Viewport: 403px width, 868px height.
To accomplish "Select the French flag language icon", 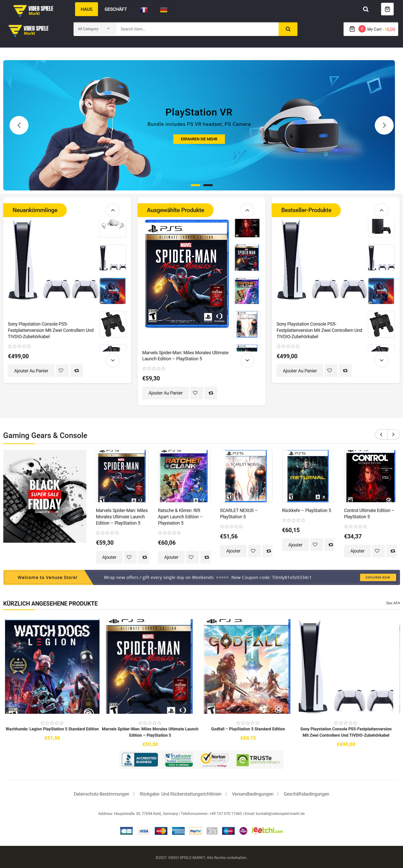I will pyautogui.click(x=144, y=10).
